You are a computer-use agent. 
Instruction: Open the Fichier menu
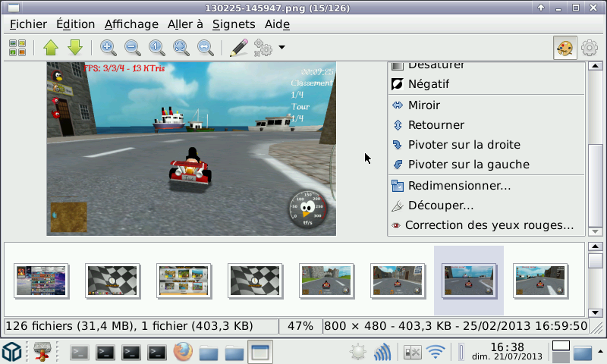(28, 24)
